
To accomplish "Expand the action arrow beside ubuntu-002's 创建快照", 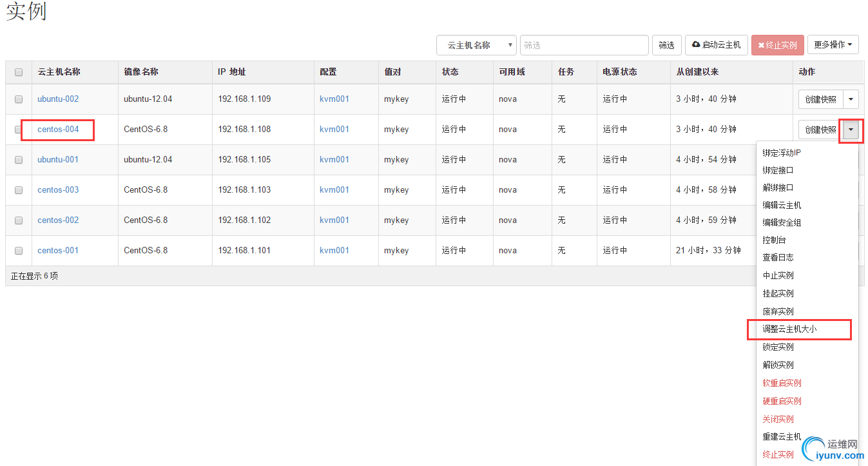I will [x=851, y=99].
